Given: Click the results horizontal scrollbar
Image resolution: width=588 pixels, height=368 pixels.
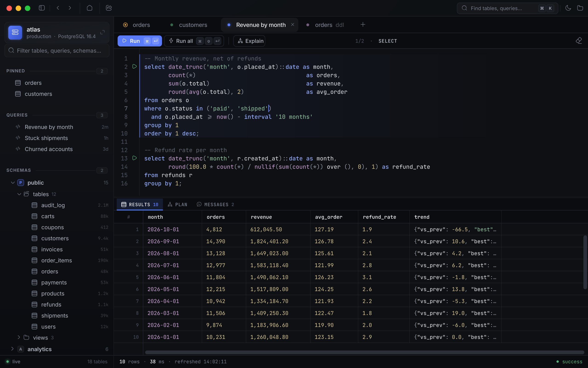Looking at the screenshot, I should point(365,352).
